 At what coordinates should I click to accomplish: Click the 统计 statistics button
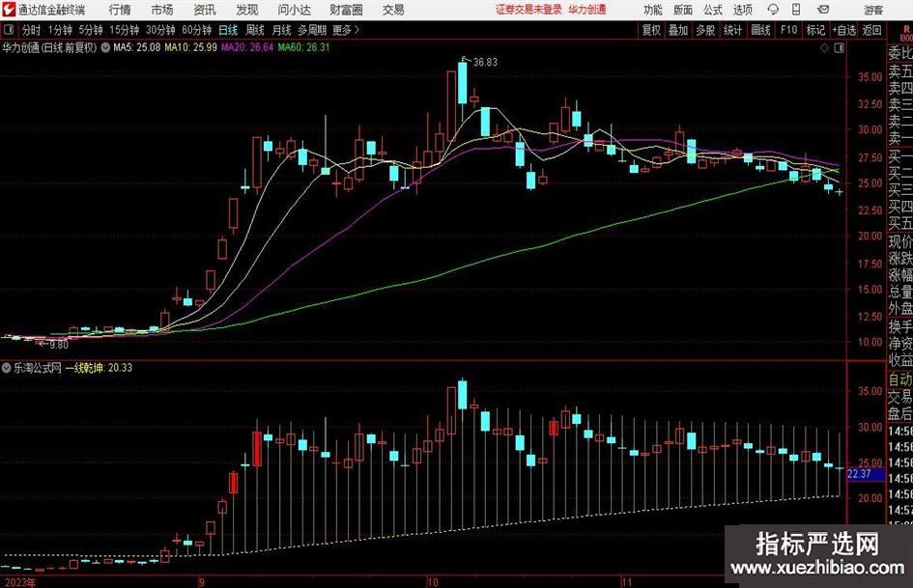click(732, 30)
